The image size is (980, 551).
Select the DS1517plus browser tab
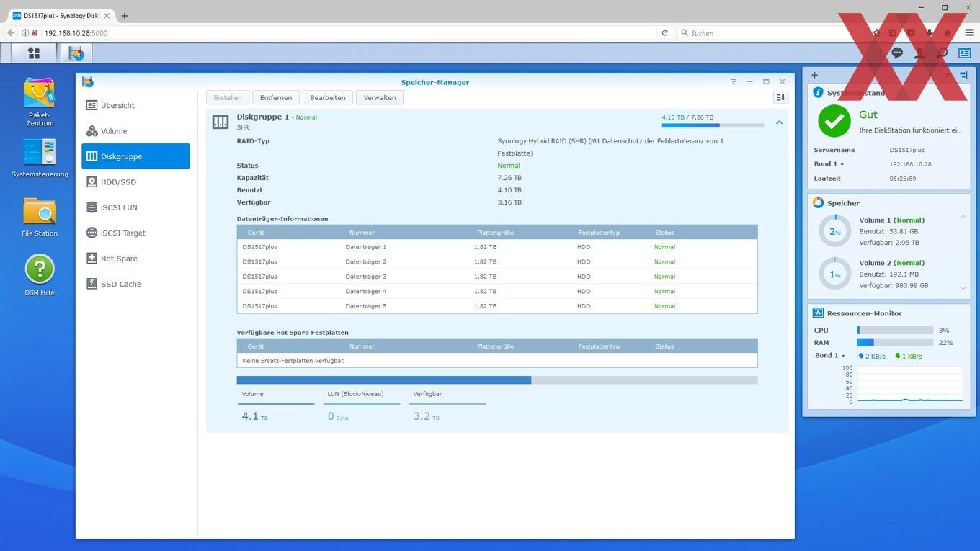coord(61,15)
